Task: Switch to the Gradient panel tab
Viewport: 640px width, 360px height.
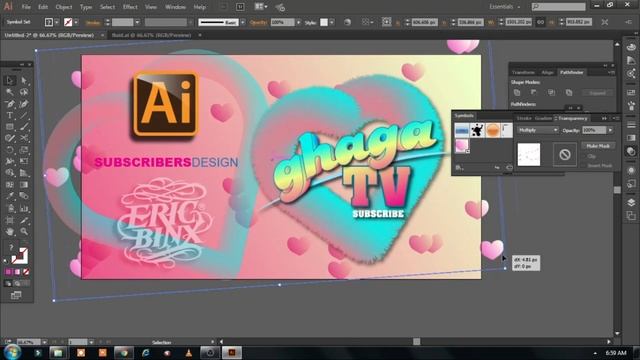Action: [x=543, y=118]
